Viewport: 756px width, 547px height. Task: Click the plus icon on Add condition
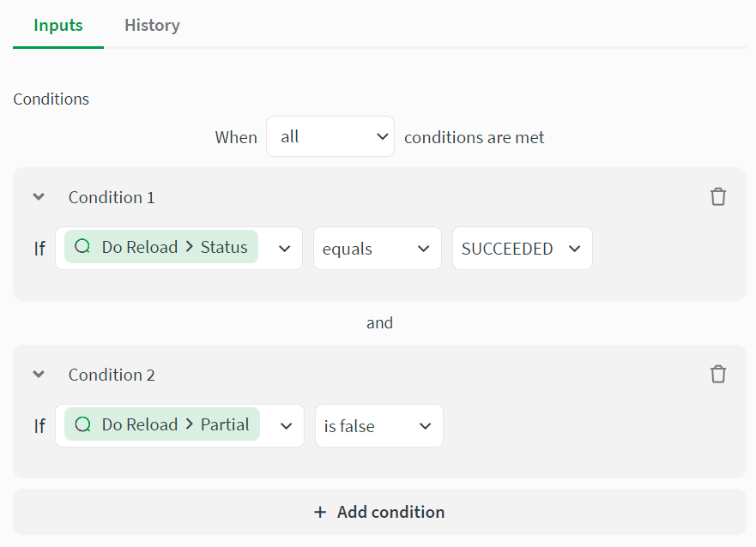(321, 511)
